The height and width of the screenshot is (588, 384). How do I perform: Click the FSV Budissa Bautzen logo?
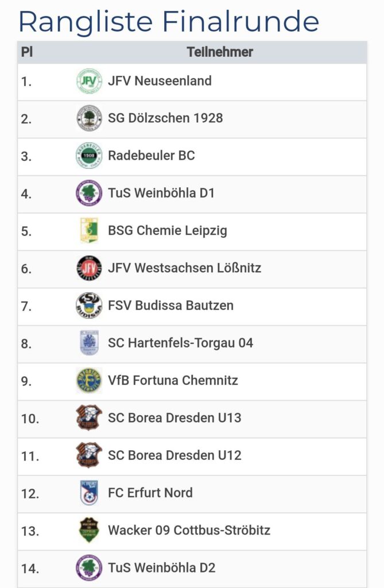(x=89, y=305)
